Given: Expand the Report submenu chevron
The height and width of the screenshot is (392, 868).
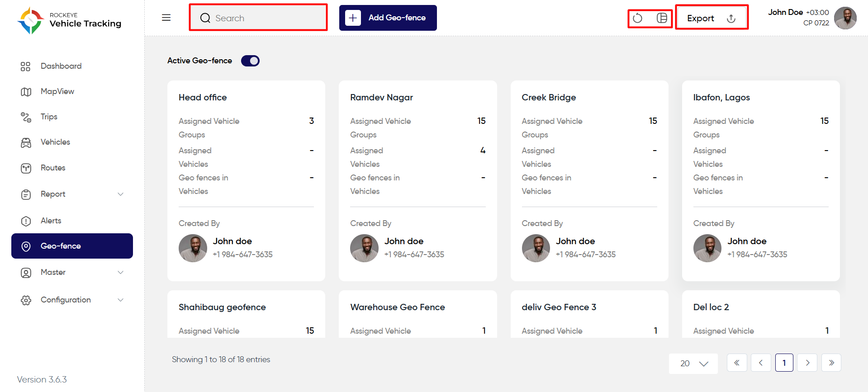Looking at the screenshot, I should click(x=120, y=194).
